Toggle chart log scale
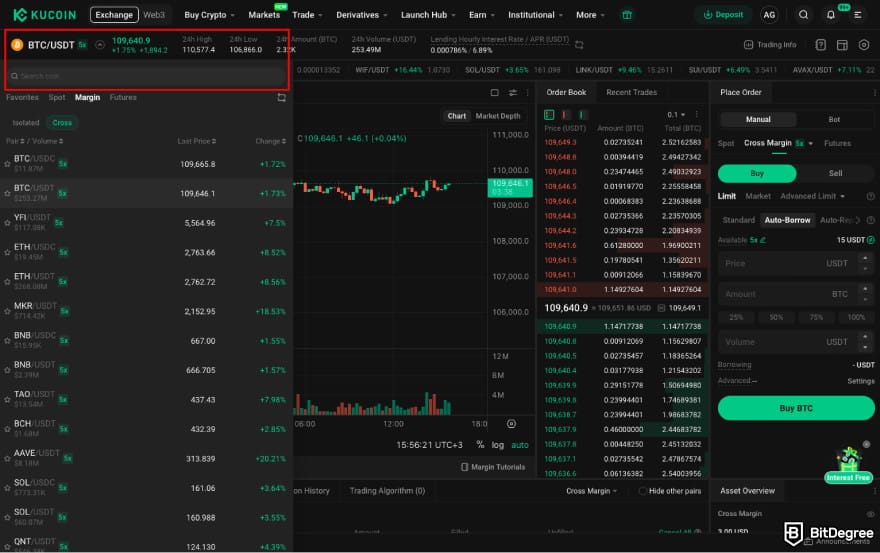Viewport: 880px width, 553px height. (497, 445)
